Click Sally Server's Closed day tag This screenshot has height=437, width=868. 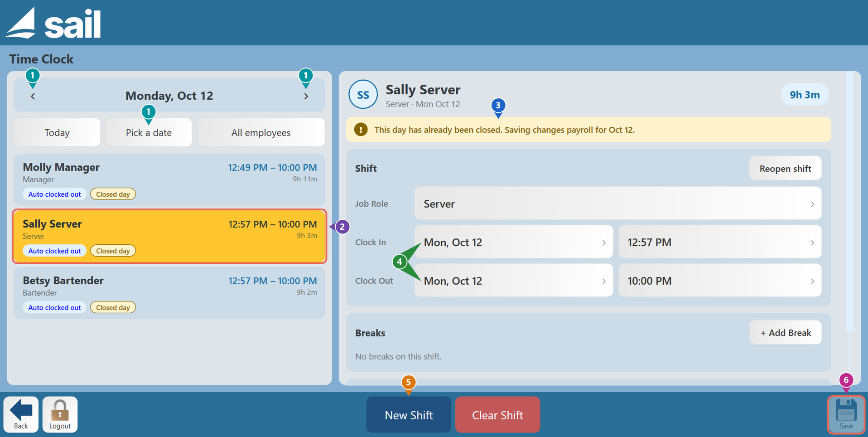113,251
